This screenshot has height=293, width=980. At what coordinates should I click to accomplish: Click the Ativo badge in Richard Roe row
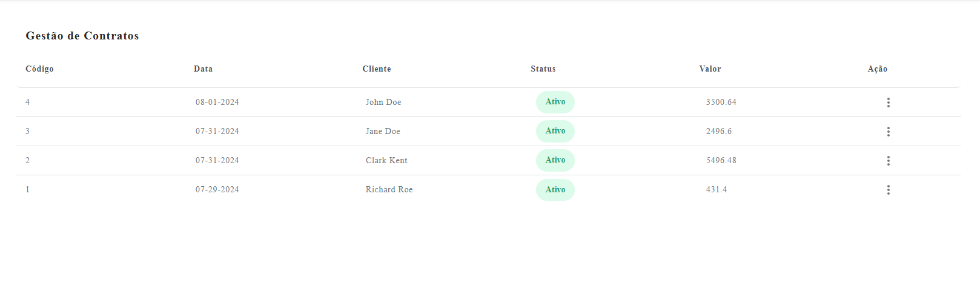tap(555, 190)
